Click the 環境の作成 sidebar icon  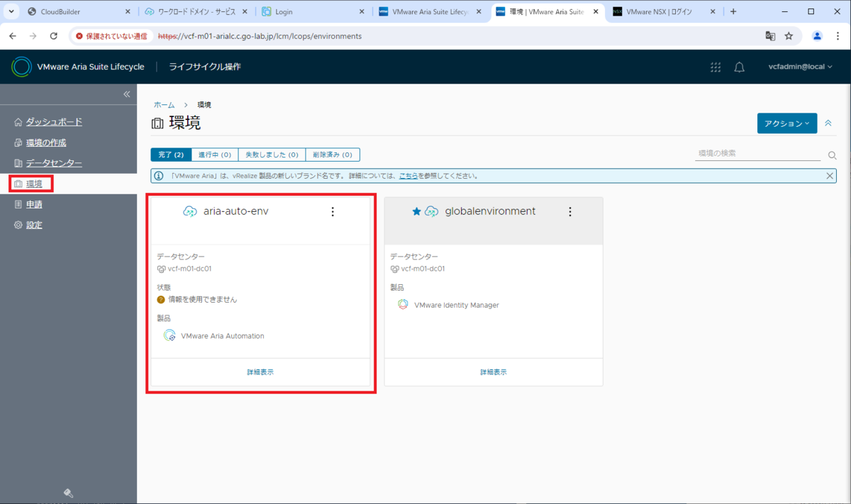[18, 142]
